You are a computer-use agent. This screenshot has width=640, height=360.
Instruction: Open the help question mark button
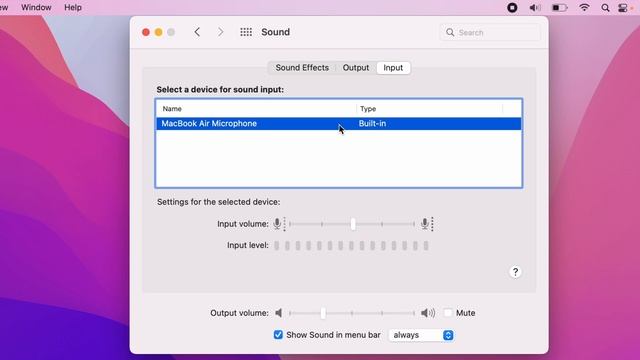coord(515,272)
